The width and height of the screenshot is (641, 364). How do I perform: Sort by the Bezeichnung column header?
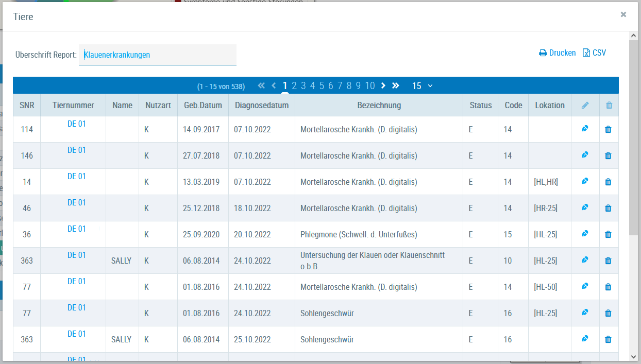[x=379, y=105]
